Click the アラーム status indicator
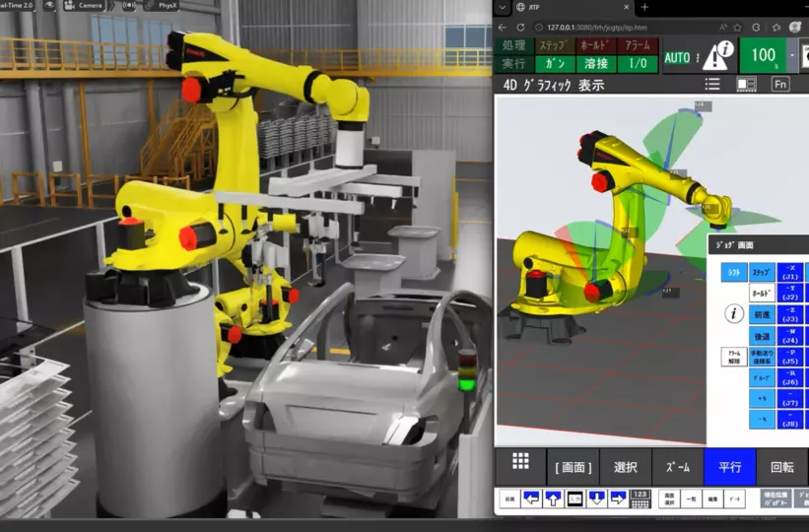 click(638, 45)
